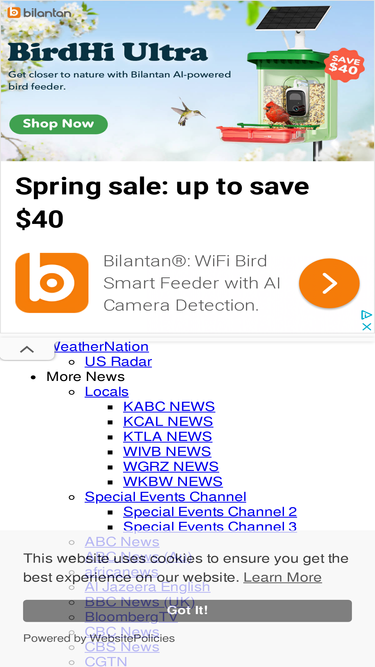Collapse the ad using the chevron-up tab

tap(27, 350)
